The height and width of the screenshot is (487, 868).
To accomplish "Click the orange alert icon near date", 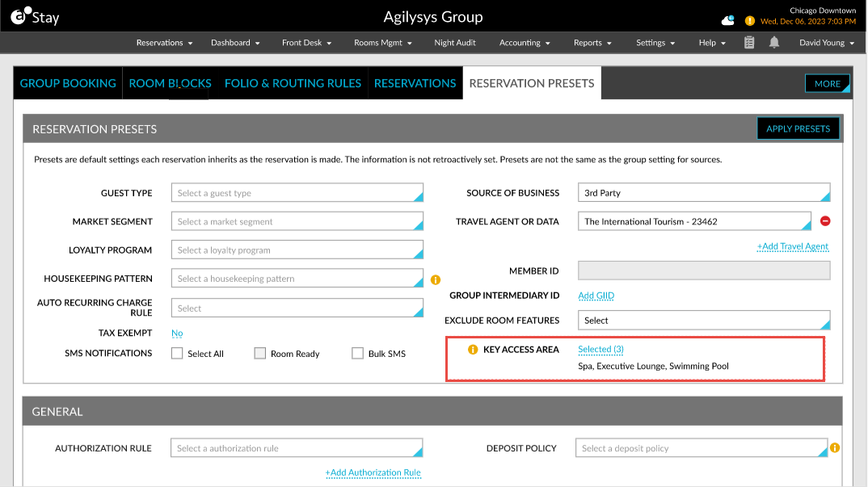I will 749,21.
